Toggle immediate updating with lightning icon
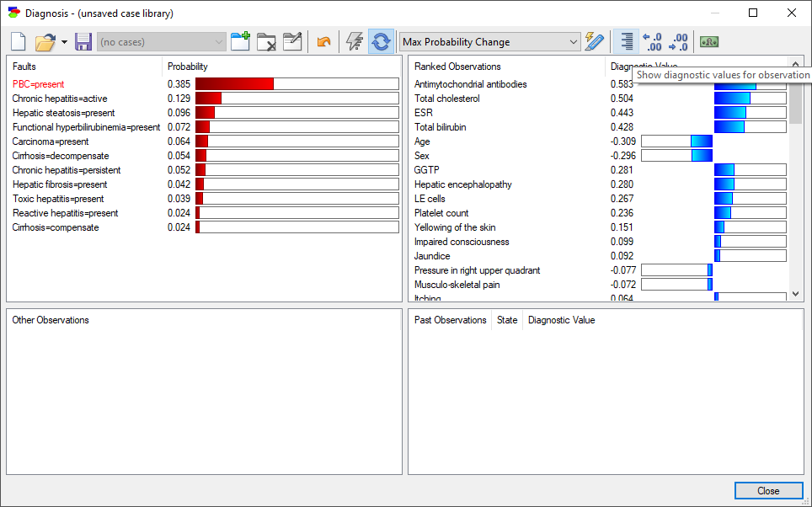812x507 pixels. 354,41
